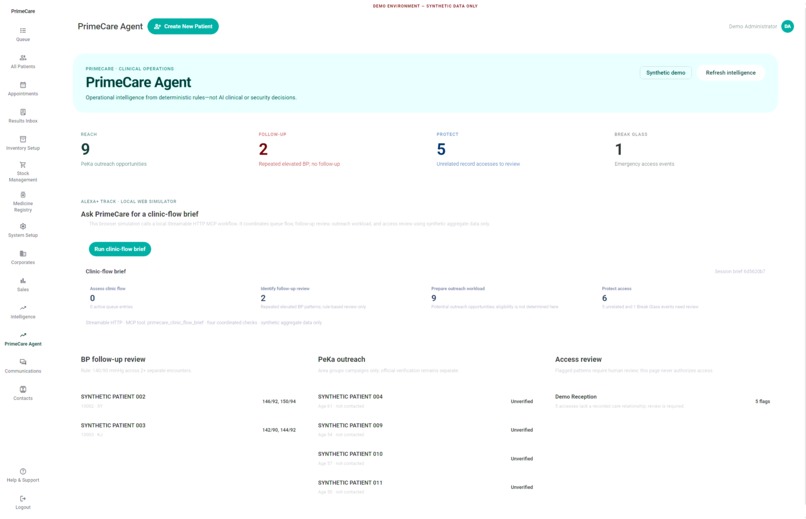This screenshot has width=806, height=519.
Task: Click the Reach count 9
Action: coord(85,150)
